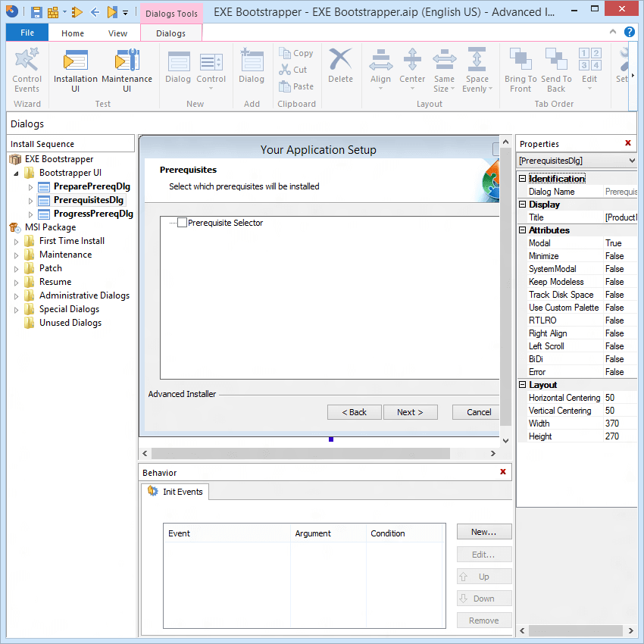This screenshot has width=644, height=644.
Task: Close the Properties panel
Action: [628, 143]
